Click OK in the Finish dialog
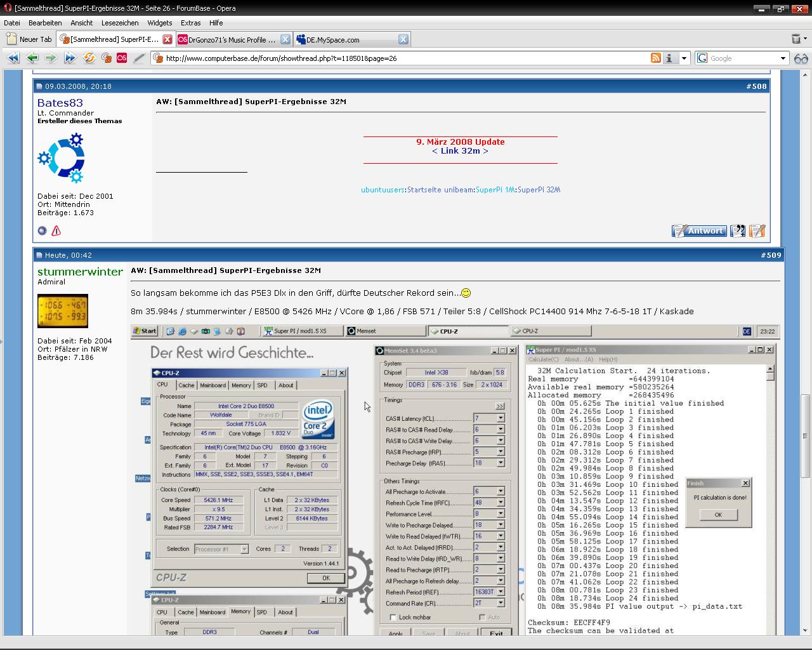This screenshot has width=812, height=650. pos(718,515)
